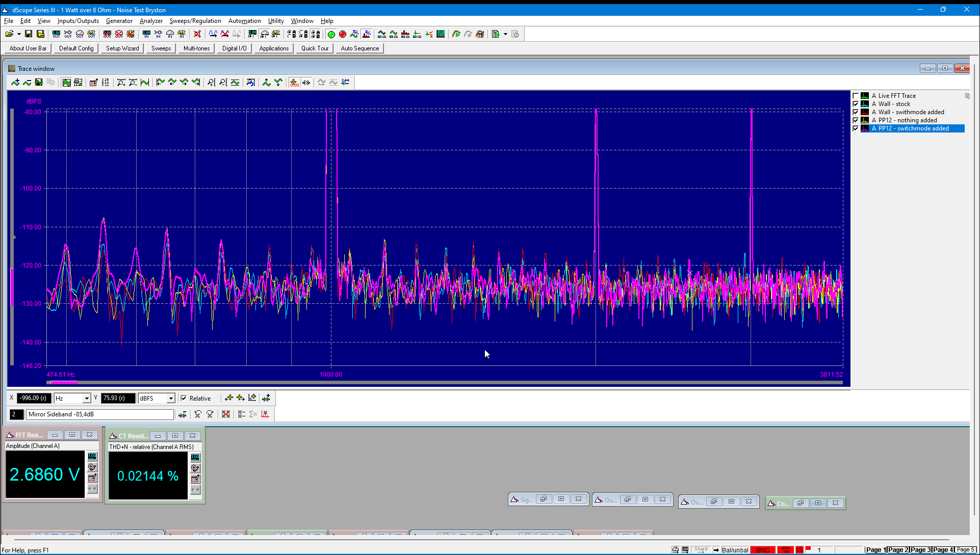
Task: Open trace settings calendar-pencil icon
Action: pyautogui.click(x=93, y=83)
